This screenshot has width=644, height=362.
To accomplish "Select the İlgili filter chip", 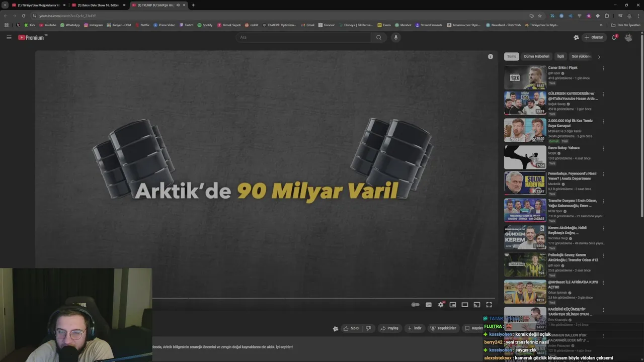I will pyautogui.click(x=560, y=56).
